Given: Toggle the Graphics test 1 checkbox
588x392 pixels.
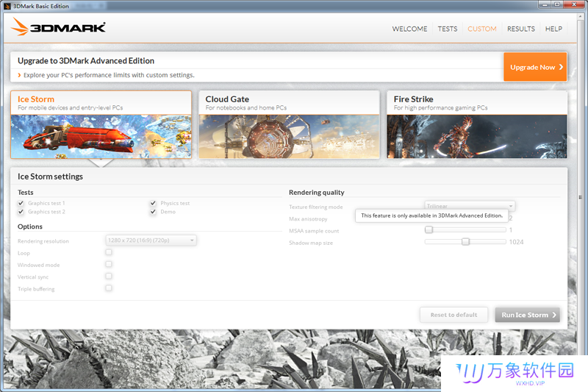Looking at the screenshot, I should tap(21, 203).
